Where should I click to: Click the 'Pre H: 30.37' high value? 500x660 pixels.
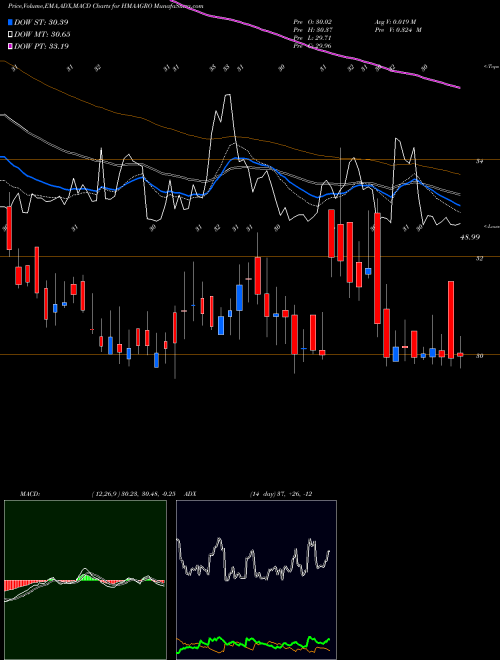(314, 30)
